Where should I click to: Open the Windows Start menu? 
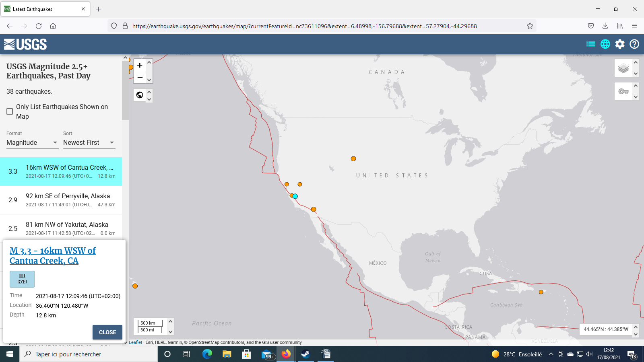pyautogui.click(x=10, y=354)
